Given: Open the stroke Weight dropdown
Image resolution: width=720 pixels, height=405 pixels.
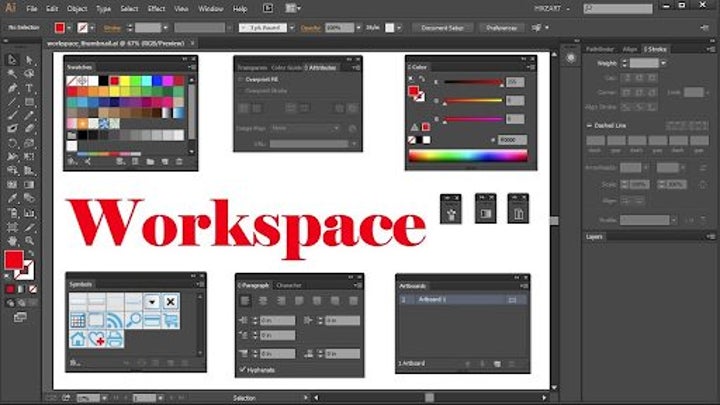Looking at the screenshot, I should [662, 62].
